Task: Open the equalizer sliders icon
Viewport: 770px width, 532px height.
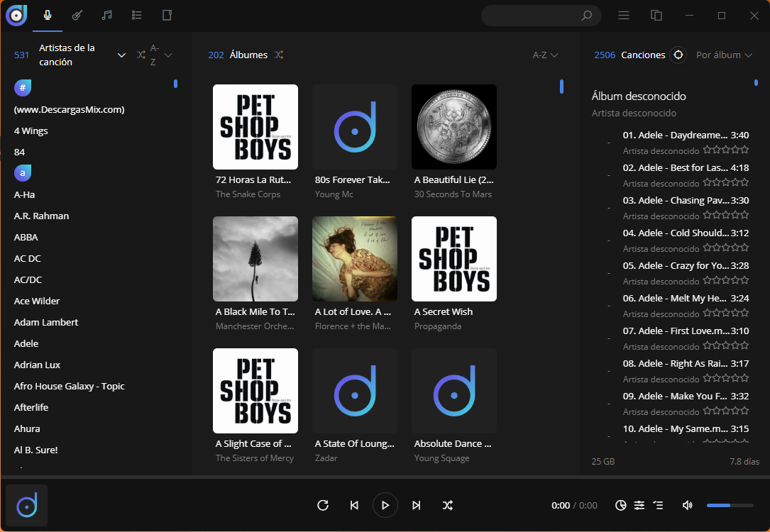Action: [639, 505]
